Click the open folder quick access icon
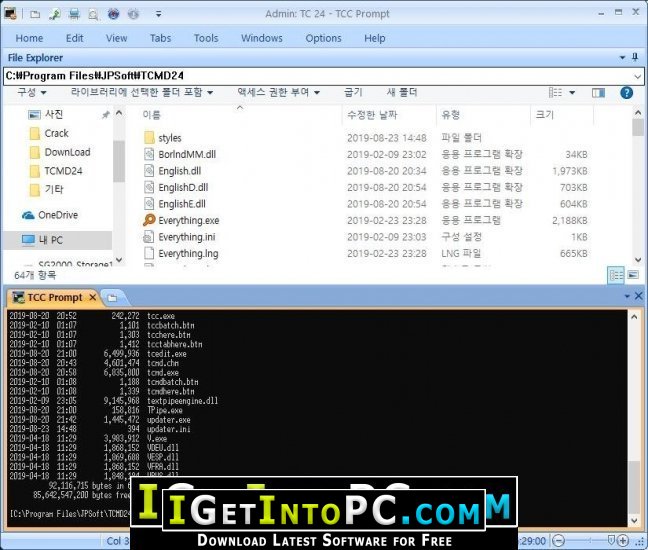The width and height of the screenshot is (648, 550). [35, 15]
